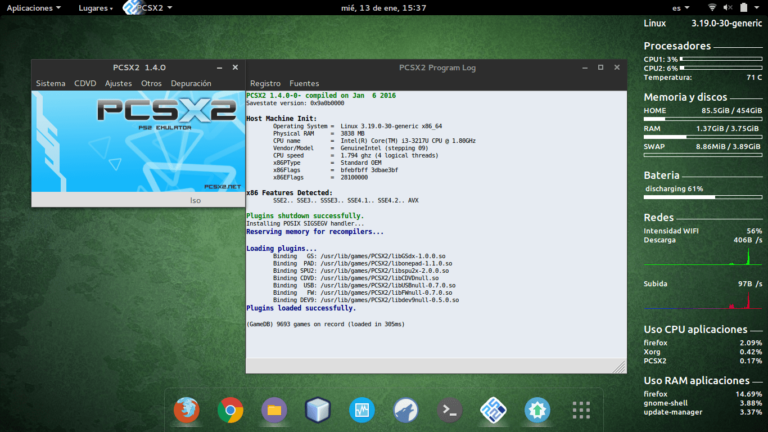Open the Ajustes menu

(x=118, y=83)
